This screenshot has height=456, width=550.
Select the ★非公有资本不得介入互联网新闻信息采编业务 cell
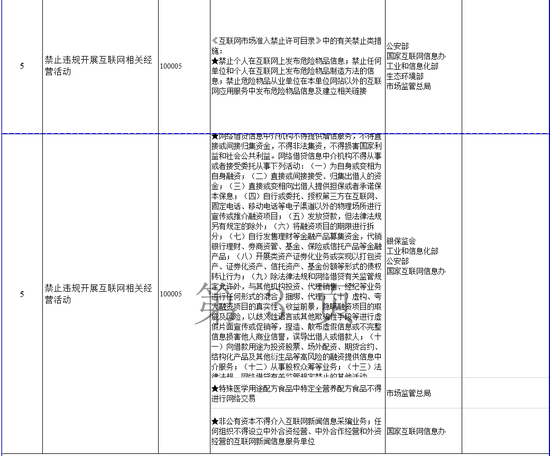coord(297,431)
